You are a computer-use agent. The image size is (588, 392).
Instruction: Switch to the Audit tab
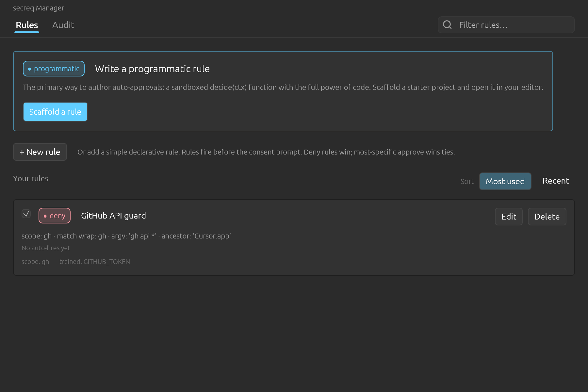coord(63,25)
